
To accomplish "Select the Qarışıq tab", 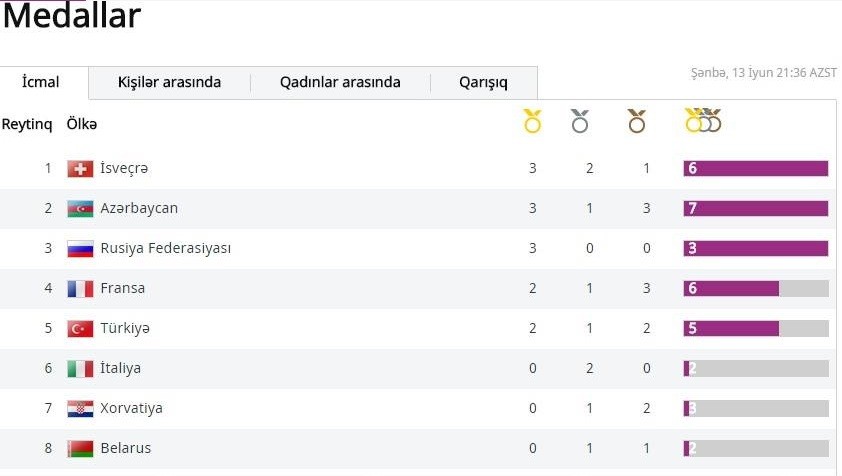I will (483, 83).
